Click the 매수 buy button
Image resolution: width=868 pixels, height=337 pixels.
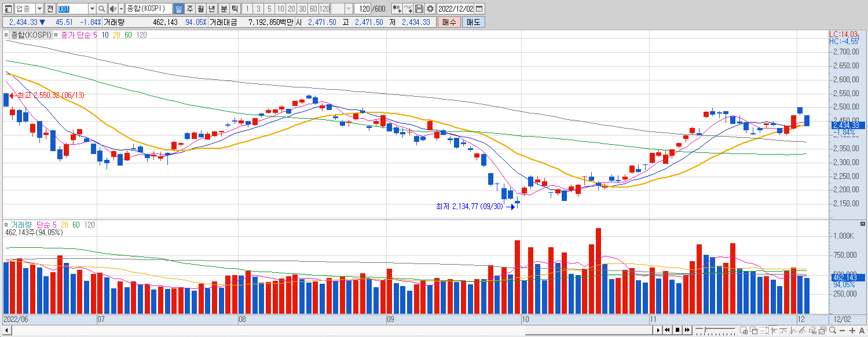449,22
